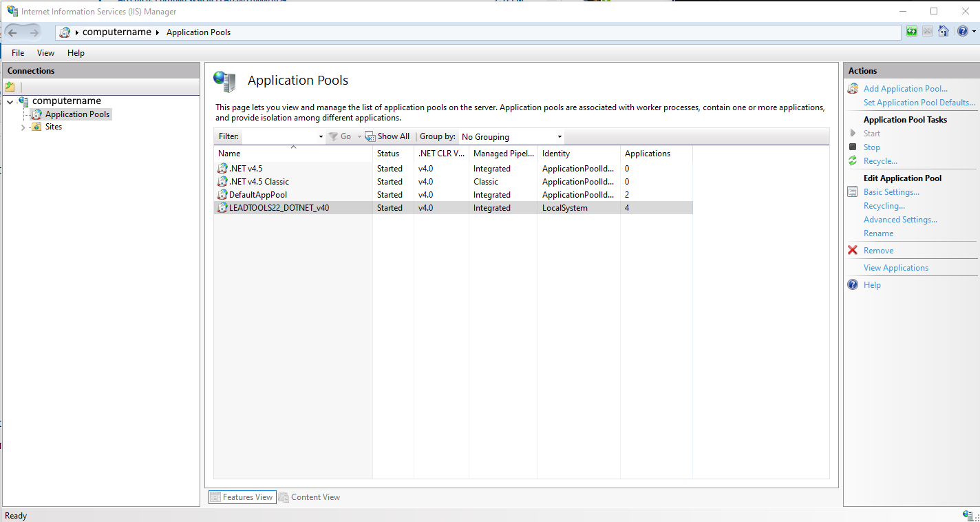The width and height of the screenshot is (980, 522).
Task: Click the Remove action link
Action: (x=879, y=251)
